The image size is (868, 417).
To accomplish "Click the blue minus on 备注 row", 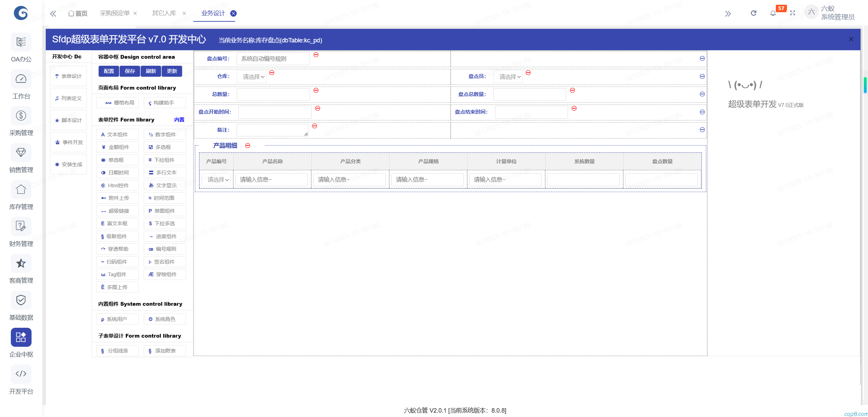I will click(x=702, y=130).
